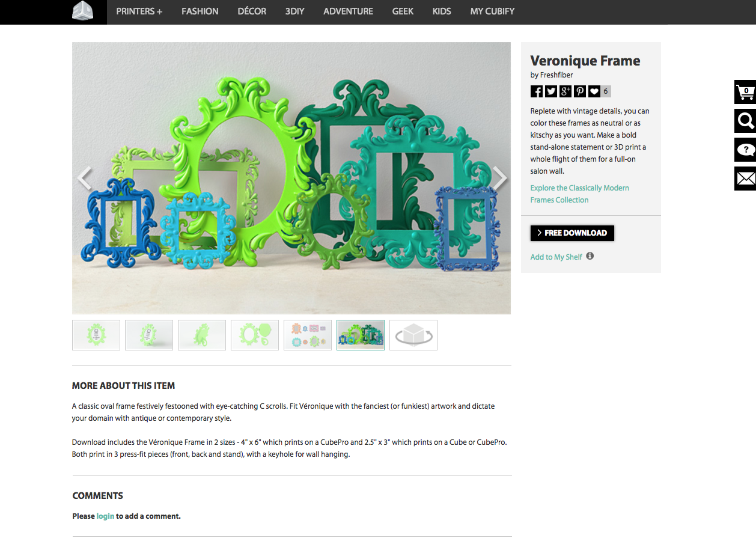The height and width of the screenshot is (541, 756).
Task: Share on Twitter icon
Action: pos(551,91)
